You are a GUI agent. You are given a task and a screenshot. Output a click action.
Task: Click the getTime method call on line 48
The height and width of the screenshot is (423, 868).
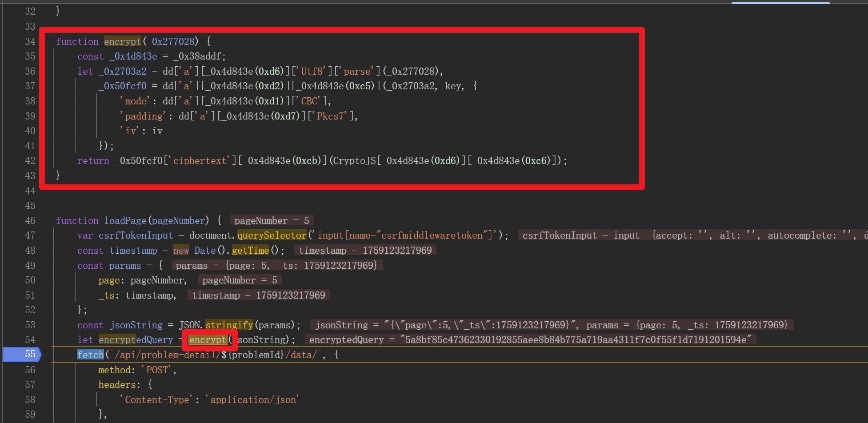pyautogui.click(x=251, y=250)
